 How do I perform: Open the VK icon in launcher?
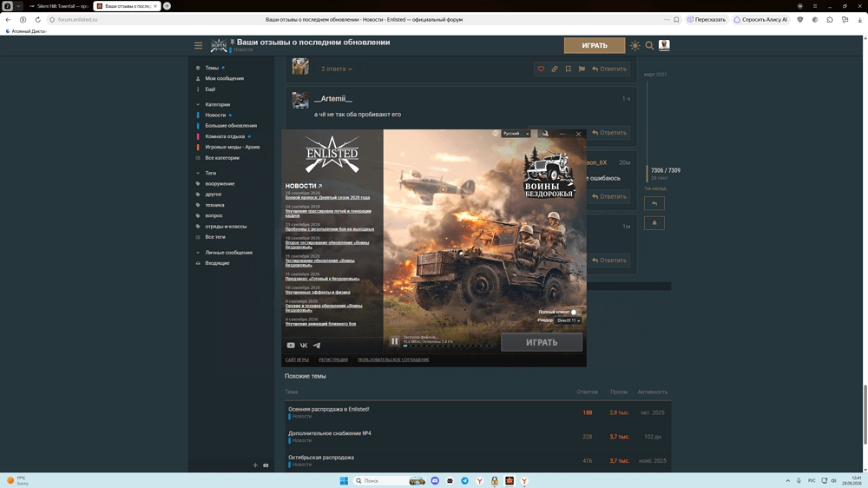click(x=304, y=345)
